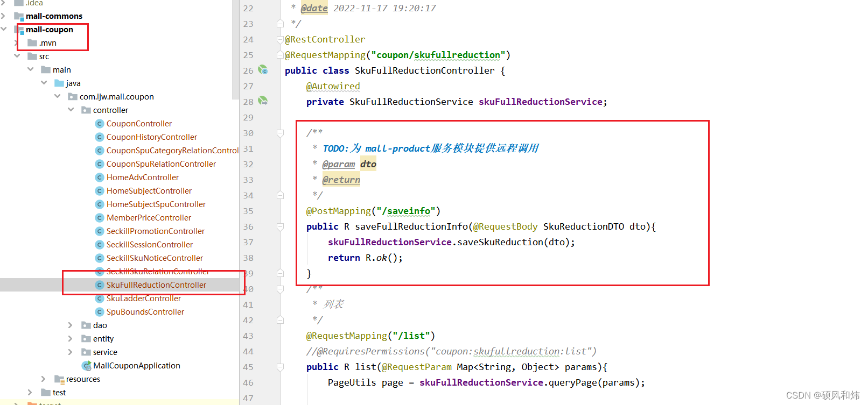The image size is (868, 405).
Task: Click class icon beside SpuBoundsController
Action: 100,312
